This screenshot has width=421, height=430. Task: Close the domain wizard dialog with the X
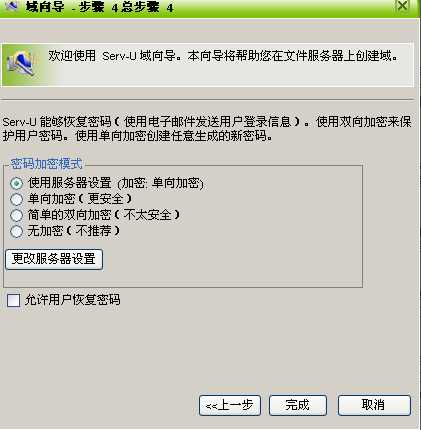pyautogui.click(x=403, y=5)
